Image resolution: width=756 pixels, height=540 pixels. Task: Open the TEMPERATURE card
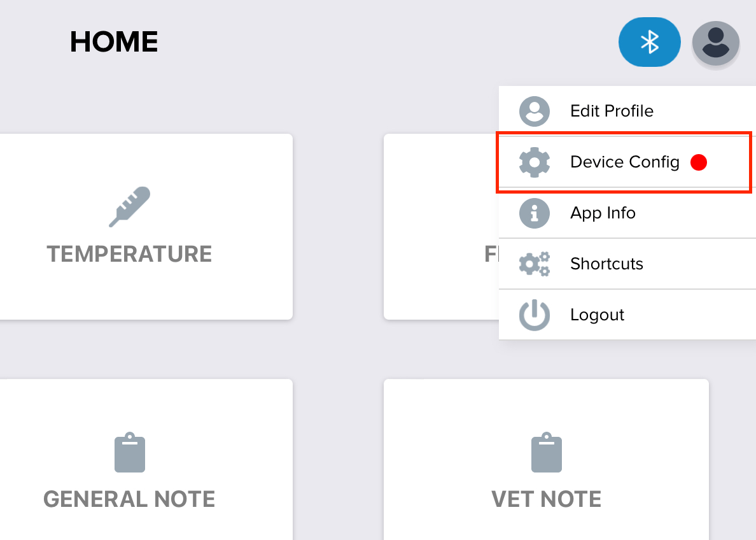point(129,253)
